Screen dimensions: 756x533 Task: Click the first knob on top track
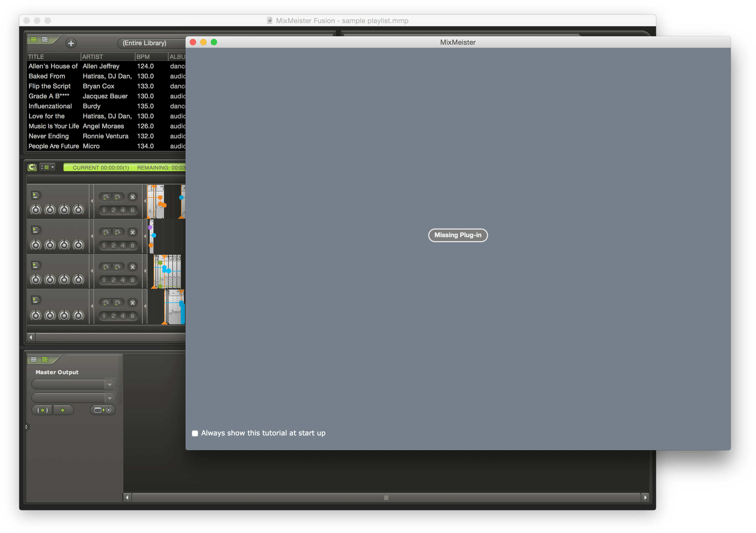pos(36,210)
